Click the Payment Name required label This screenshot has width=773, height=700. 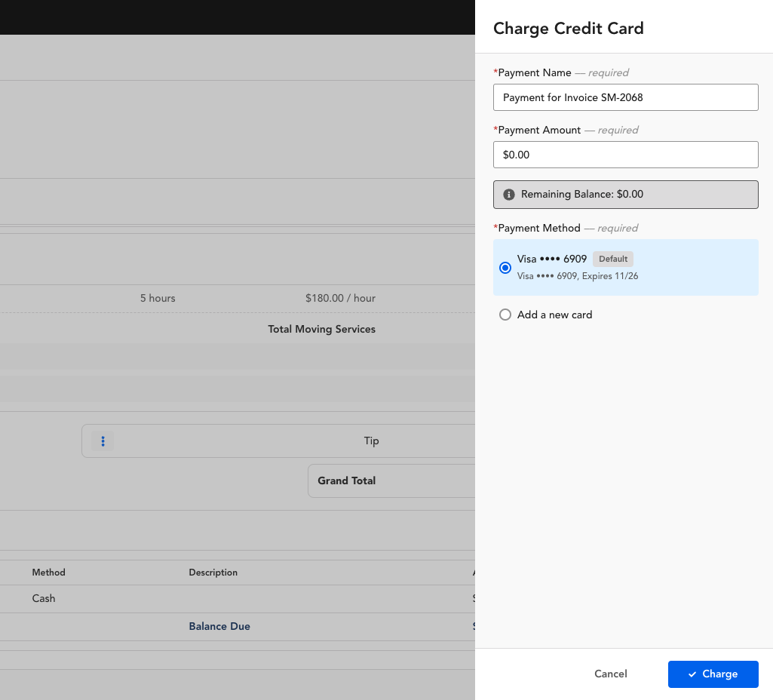pyautogui.click(x=561, y=72)
